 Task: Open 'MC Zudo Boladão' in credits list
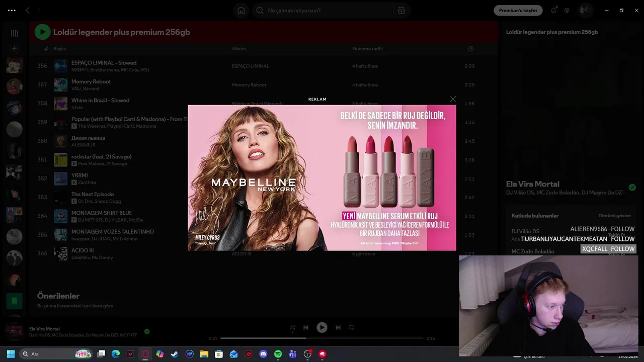pos(533,251)
